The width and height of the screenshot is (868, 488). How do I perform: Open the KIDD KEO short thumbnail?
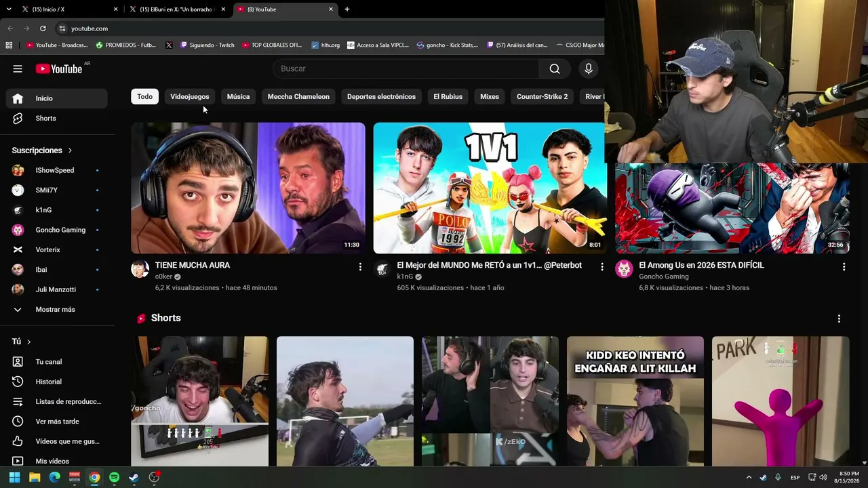click(635, 401)
